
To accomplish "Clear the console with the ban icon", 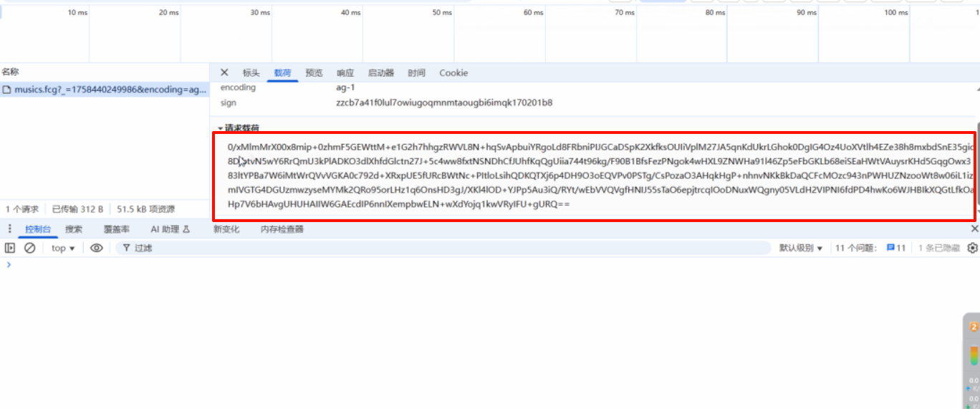I will click(x=30, y=248).
